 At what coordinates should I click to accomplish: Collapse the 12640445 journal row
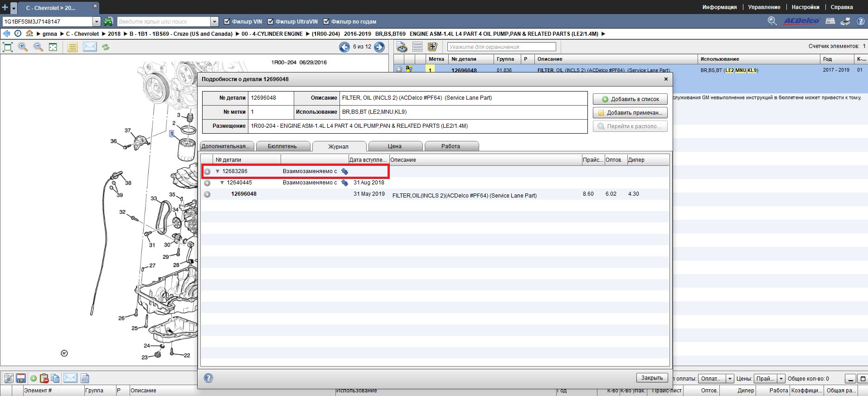pyautogui.click(x=222, y=183)
